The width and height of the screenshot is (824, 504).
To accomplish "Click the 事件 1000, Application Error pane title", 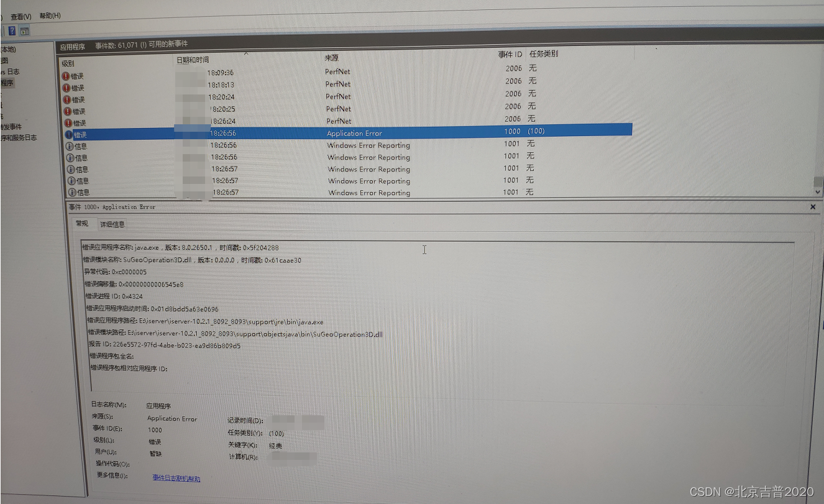I will pos(112,207).
